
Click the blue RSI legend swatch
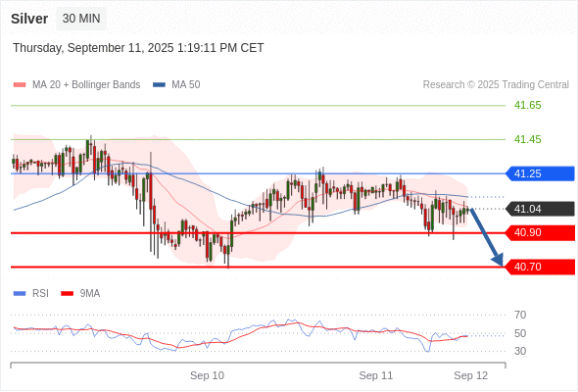20,294
